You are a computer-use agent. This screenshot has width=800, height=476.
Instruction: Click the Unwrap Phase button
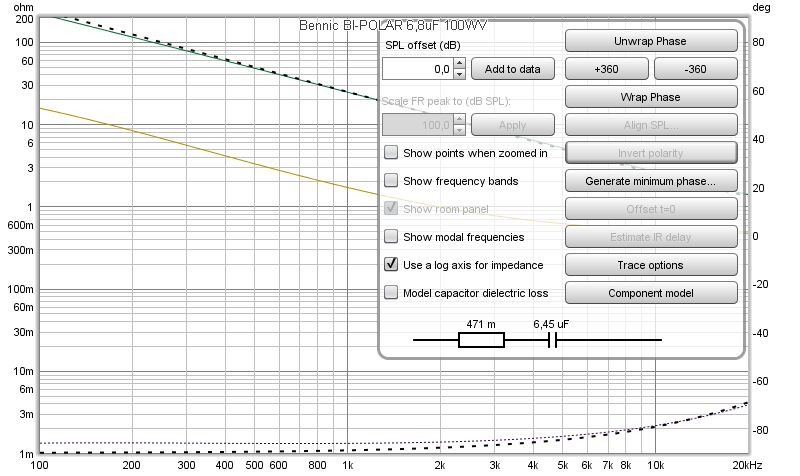(x=651, y=41)
